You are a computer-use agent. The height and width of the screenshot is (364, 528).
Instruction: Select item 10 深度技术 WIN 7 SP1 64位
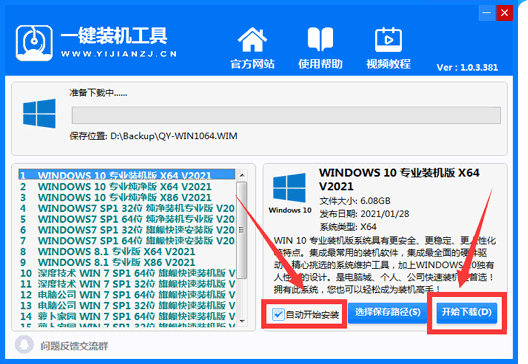click(x=127, y=273)
